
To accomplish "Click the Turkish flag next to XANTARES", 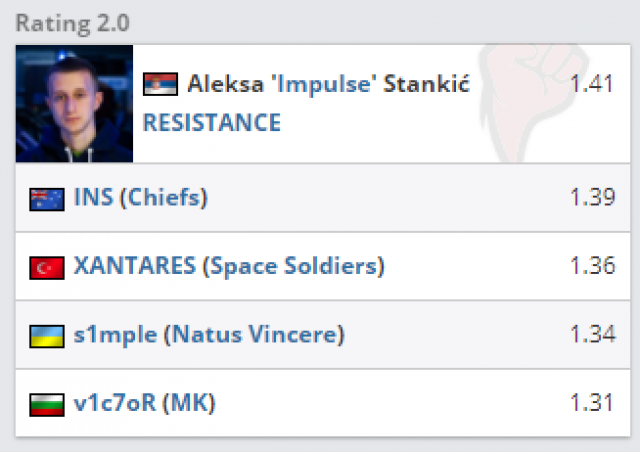I will pos(47,268).
